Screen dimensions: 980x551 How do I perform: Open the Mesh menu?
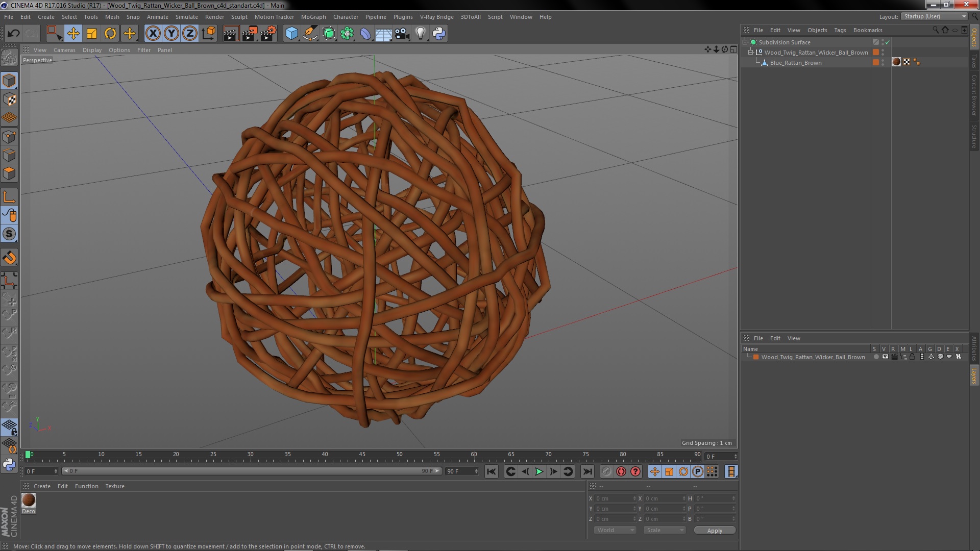[112, 17]
